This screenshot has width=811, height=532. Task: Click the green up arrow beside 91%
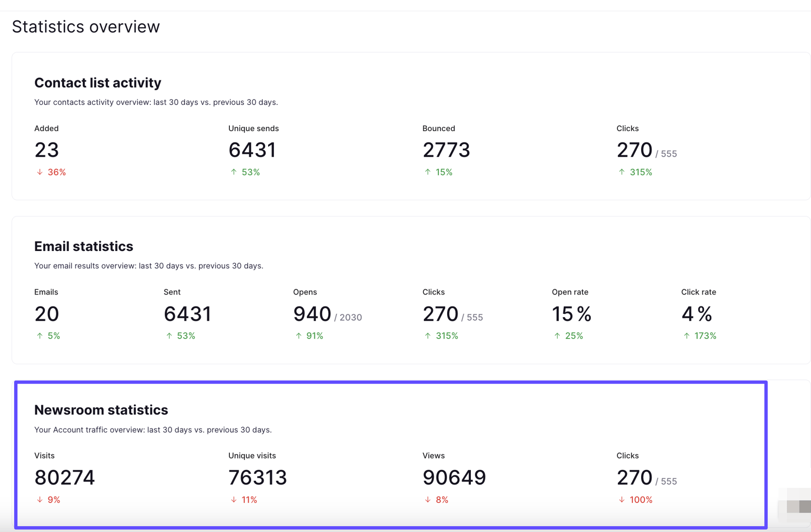coord(299,336)
